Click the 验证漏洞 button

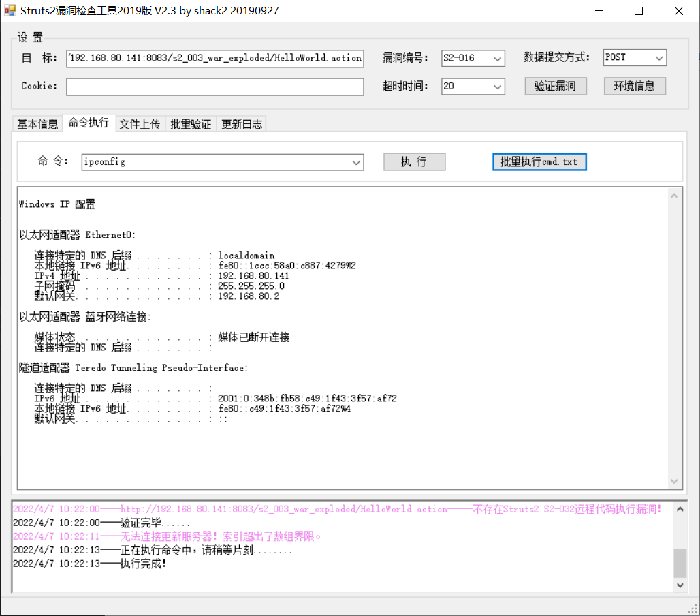point(556,86)
